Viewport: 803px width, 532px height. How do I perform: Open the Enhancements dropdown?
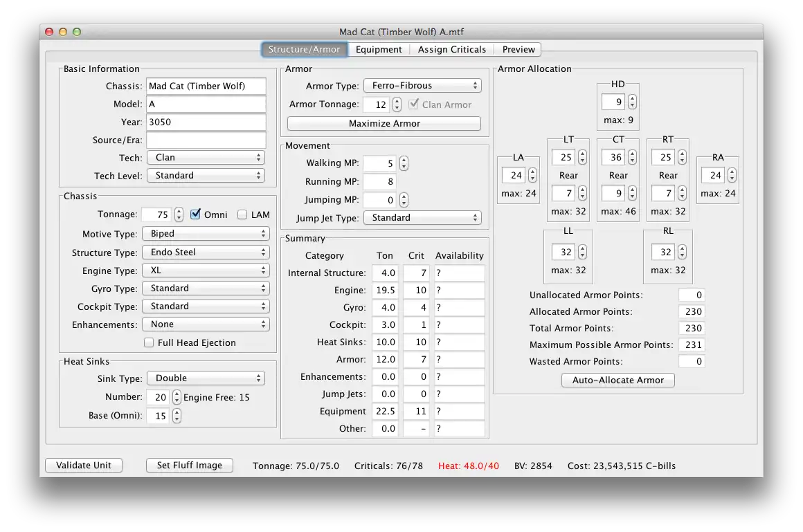(206, 324)
